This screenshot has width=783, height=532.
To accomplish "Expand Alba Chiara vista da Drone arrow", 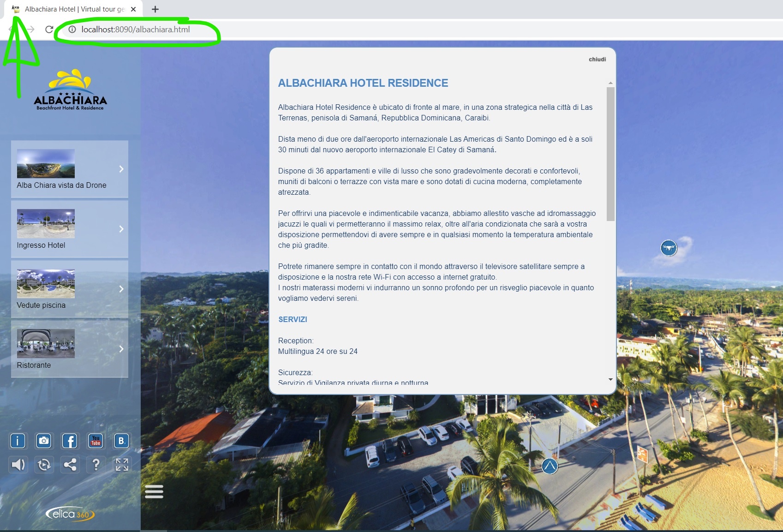I will tap(121, 169).
